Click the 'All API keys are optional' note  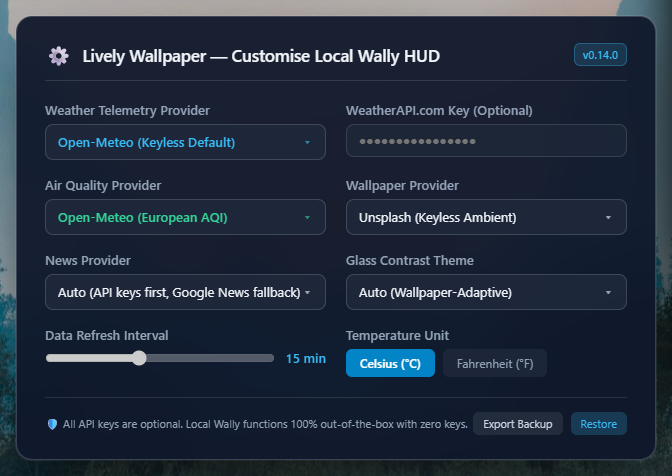tap(265, 424)
